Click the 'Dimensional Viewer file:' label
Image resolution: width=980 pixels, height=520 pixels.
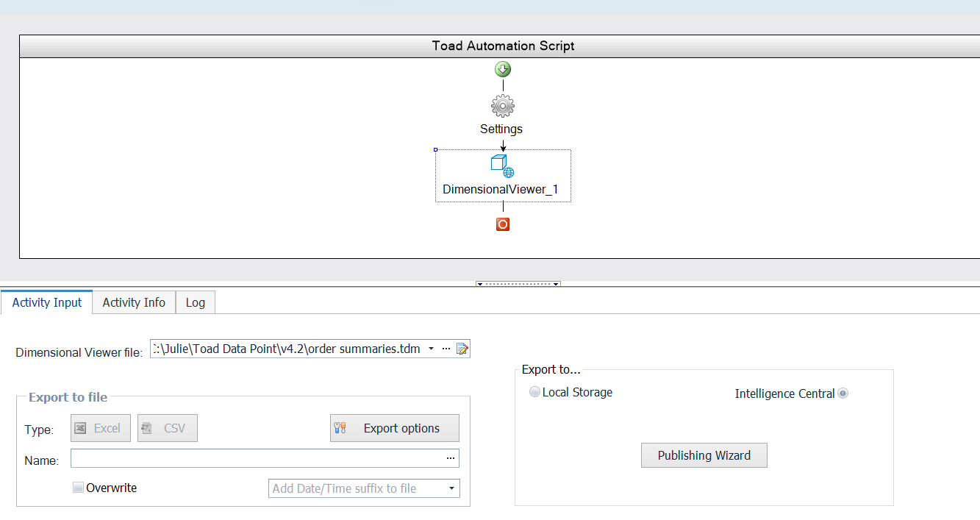(x=79, y=352)
